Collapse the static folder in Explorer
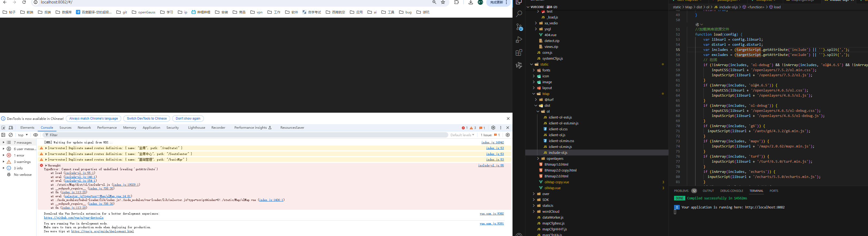Viewport: 868px width, 236px height. pyautogui.click(x=531, y=64)
